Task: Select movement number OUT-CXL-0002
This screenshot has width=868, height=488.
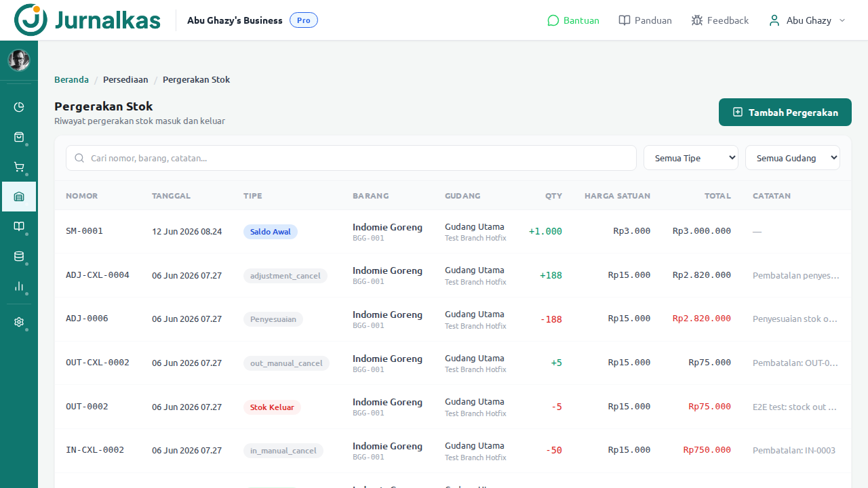Action: (98, 363)
